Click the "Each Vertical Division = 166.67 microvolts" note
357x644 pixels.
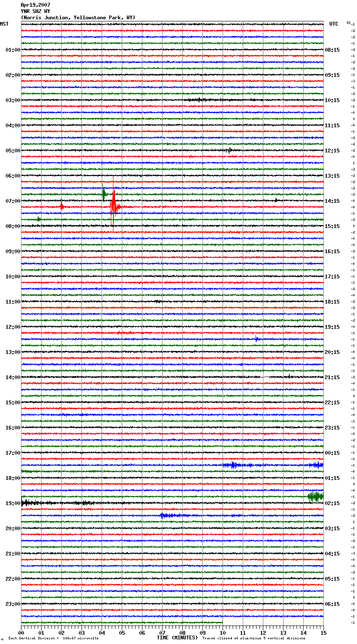tap(53, 638)
